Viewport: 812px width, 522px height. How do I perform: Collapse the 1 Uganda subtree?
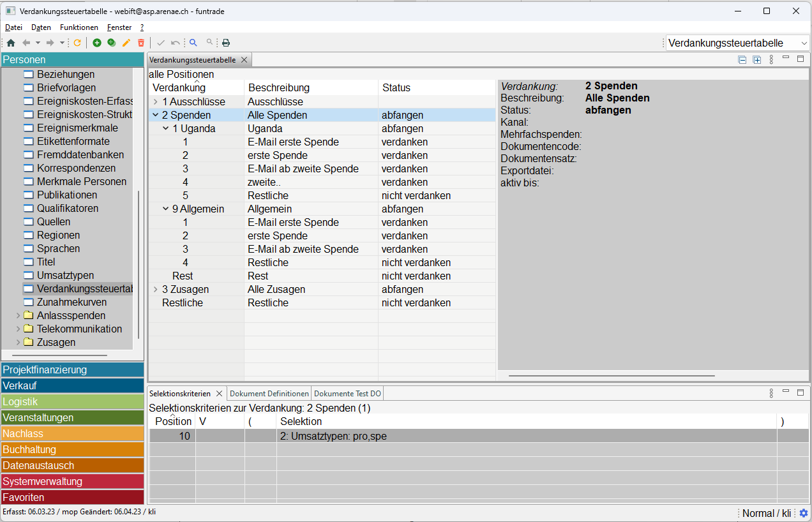click(x=166, y=129)
